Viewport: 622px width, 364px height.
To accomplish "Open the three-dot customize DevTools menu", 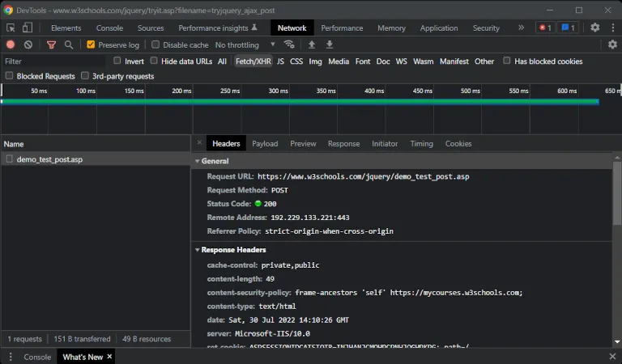I will 613,28.
